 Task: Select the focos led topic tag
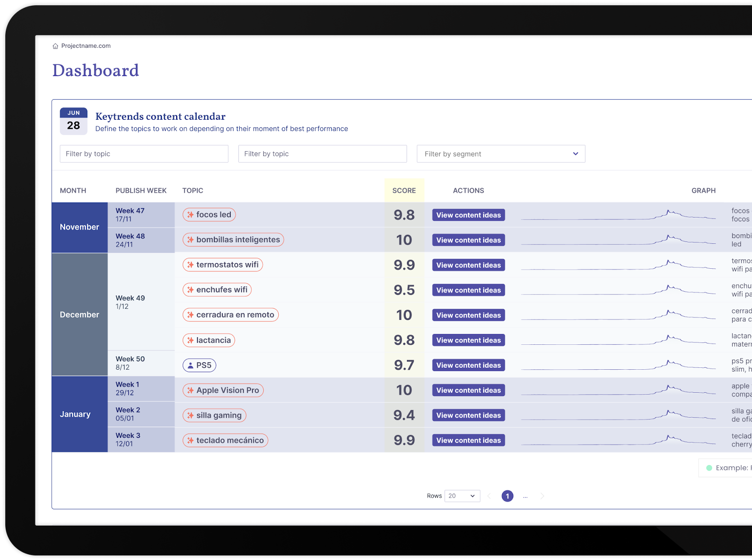tap(209, 215)
